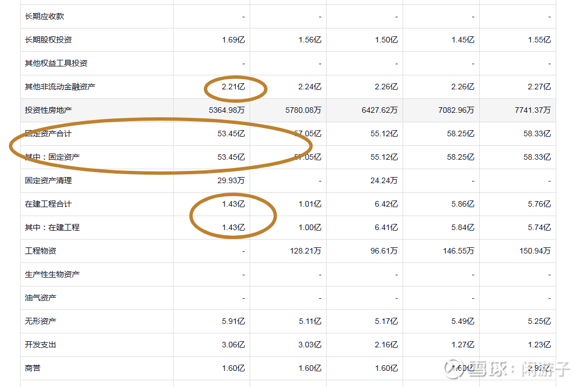
Task: Select the 其他非流动金融资产 row label
Action: click(60, 87)
